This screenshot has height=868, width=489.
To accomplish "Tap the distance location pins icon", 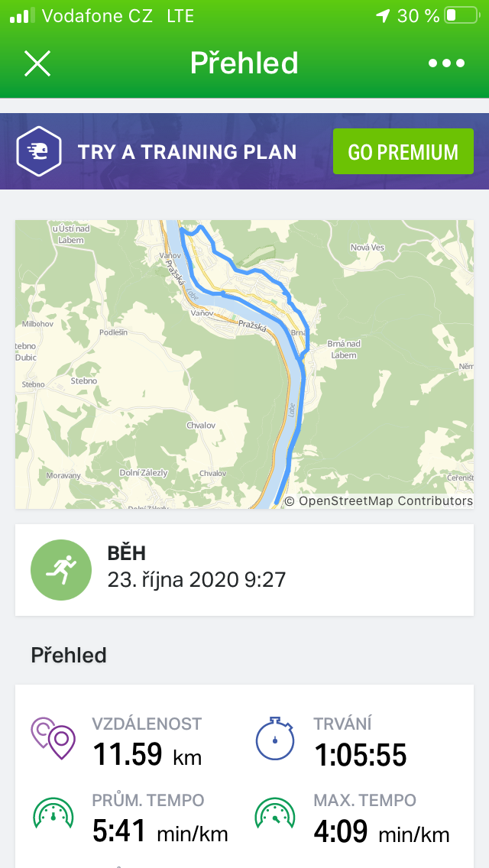I will pyautogui.click(x=53, y=738).
